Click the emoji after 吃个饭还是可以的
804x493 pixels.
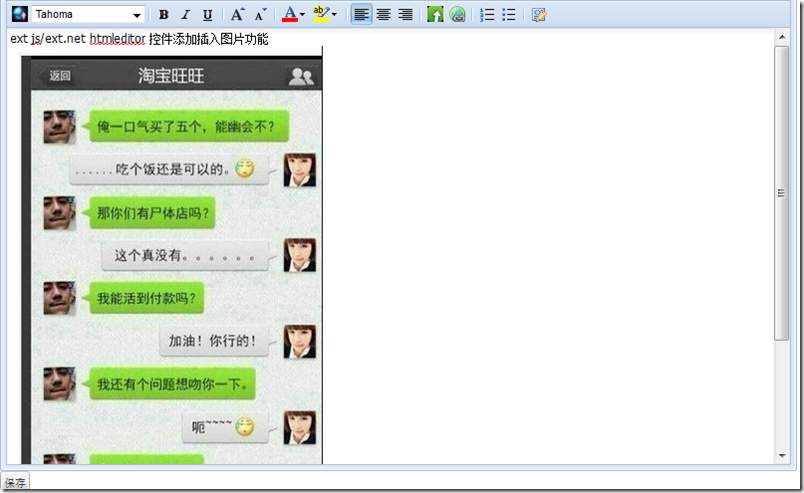pyautogui.click(x=245, y=168)
